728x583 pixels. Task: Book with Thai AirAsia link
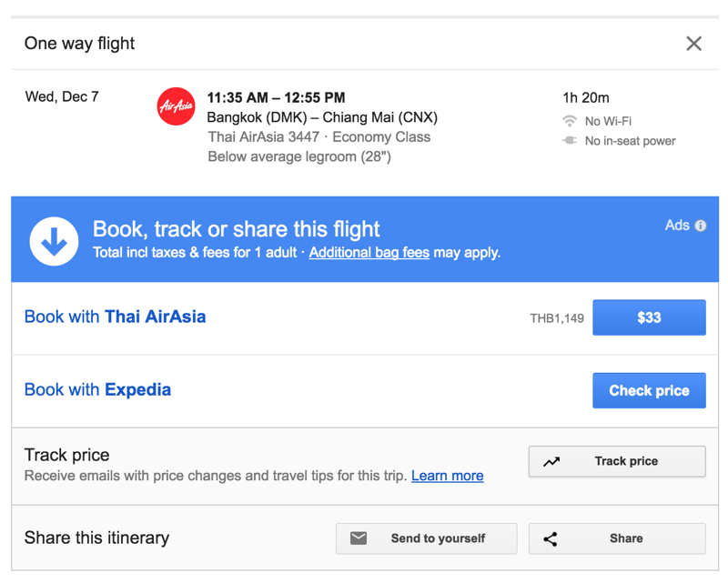[x=115, y=317]
